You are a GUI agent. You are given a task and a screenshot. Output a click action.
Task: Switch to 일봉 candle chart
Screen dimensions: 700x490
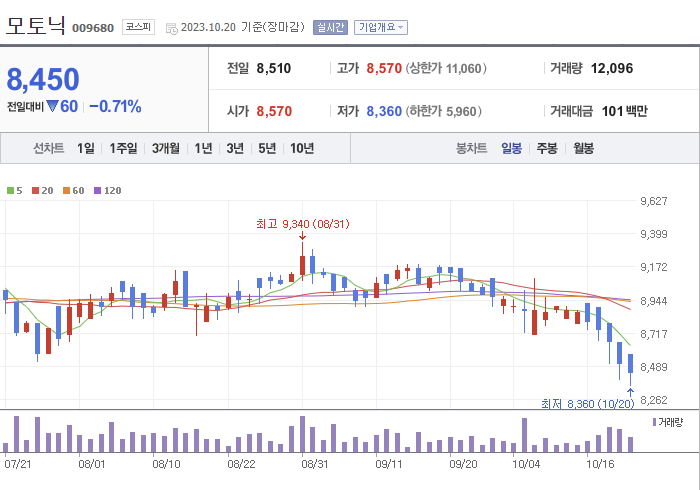[x=512, y=148]
